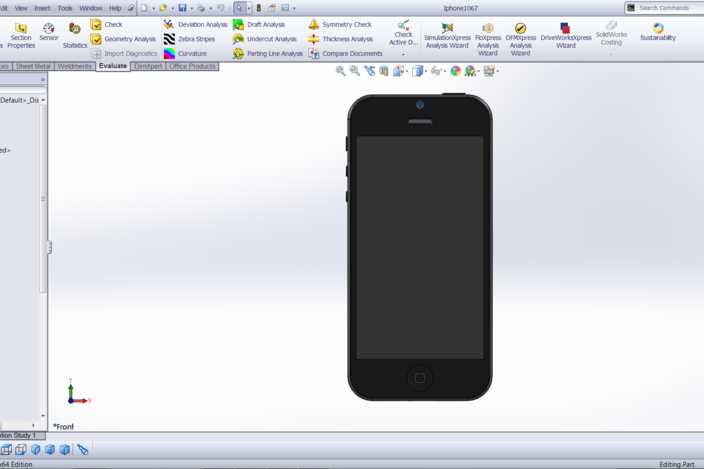
Task: Click Import Diagnostics
Action: click(125, 53)
